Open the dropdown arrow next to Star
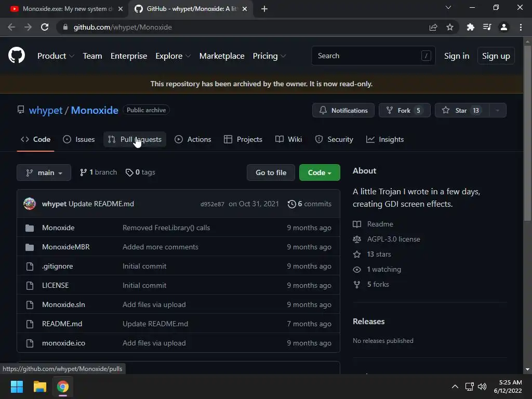The image size is (532, 399). pyautogui.click(x=497, y=110)
